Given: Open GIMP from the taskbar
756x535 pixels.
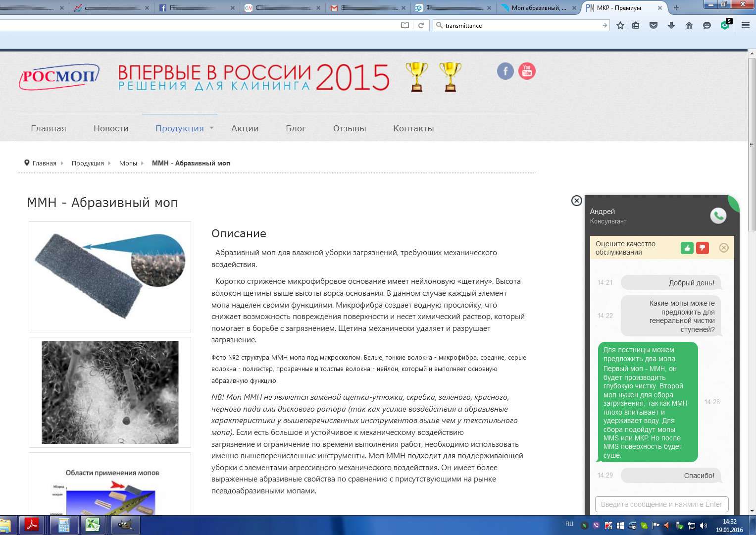Looking at the screenshot, I should 126,525.
